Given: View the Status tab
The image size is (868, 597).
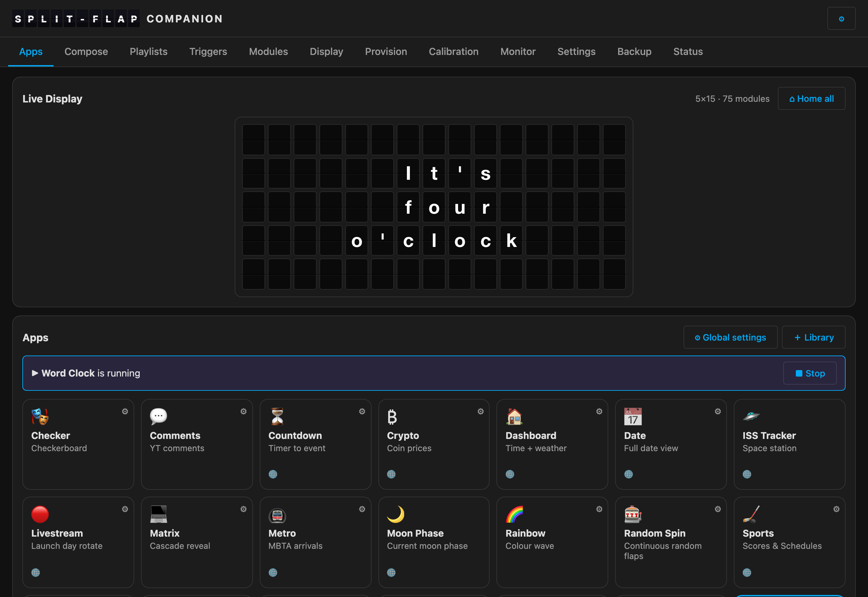Looking at the screenshot, I should (x=688, y=52).
